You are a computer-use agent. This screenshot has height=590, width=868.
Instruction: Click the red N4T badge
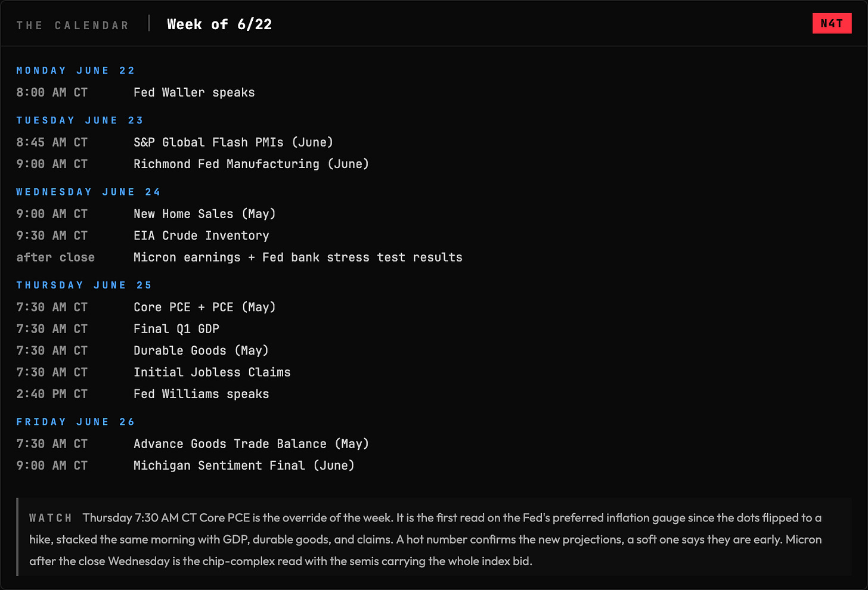tap(832, 23)
